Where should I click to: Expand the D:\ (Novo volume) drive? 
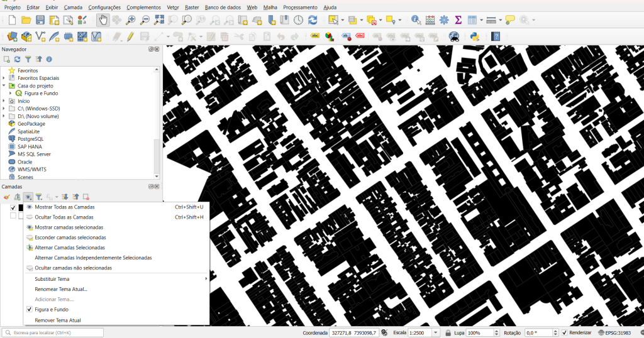4,116
